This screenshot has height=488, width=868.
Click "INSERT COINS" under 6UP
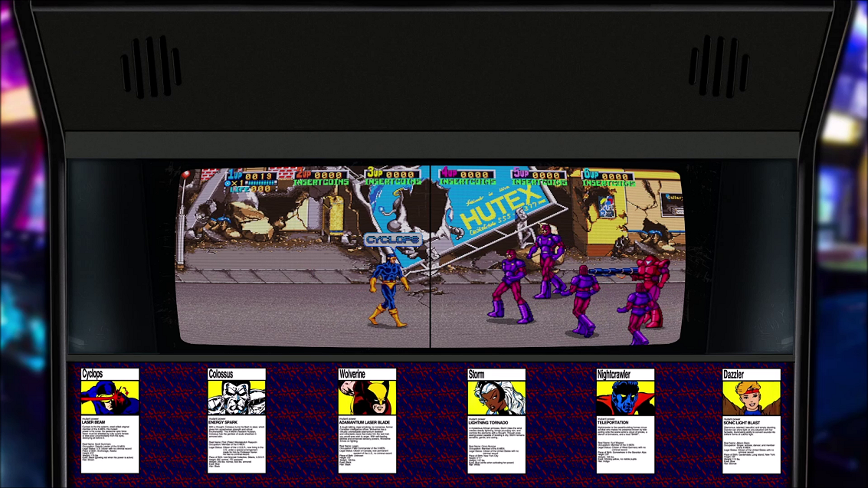tap(609, 182)
